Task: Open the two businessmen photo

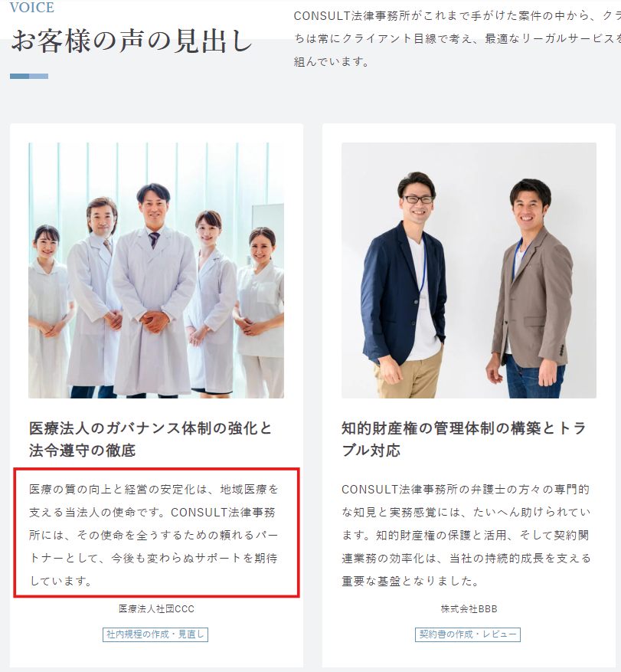Action: [469, 270]
